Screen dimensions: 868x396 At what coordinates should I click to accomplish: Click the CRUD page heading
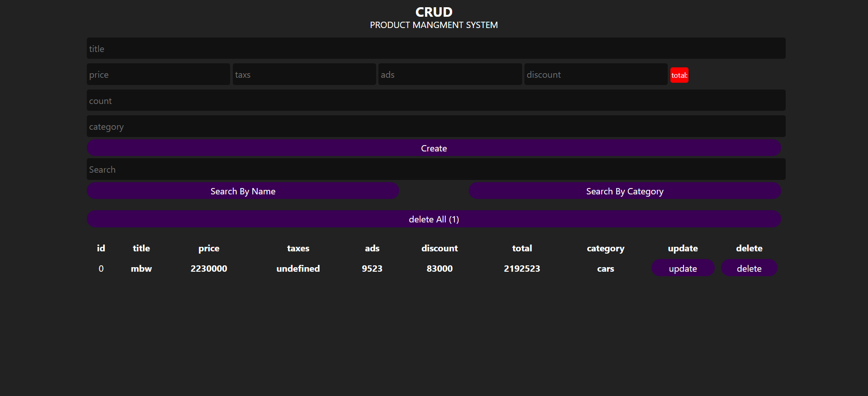(434, 12)
